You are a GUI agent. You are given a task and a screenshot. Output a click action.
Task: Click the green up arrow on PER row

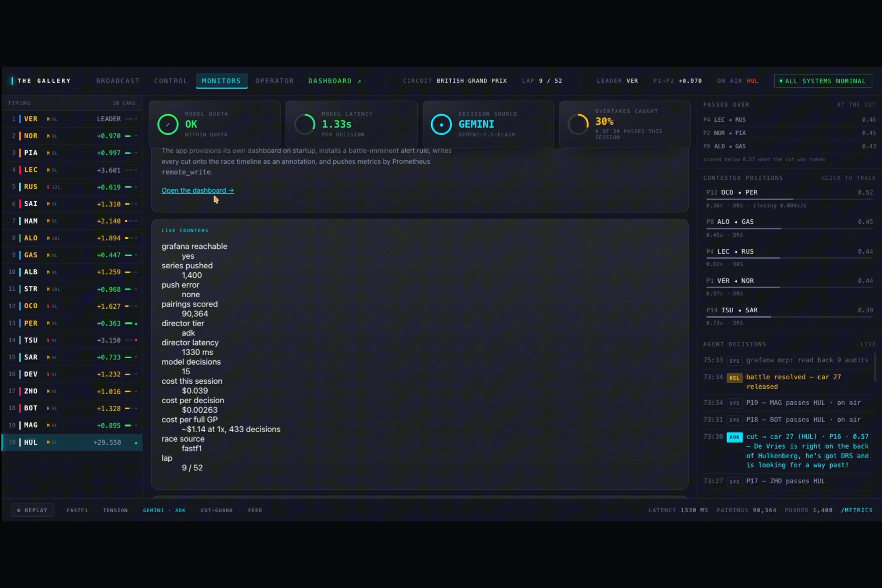pos(136,323)
